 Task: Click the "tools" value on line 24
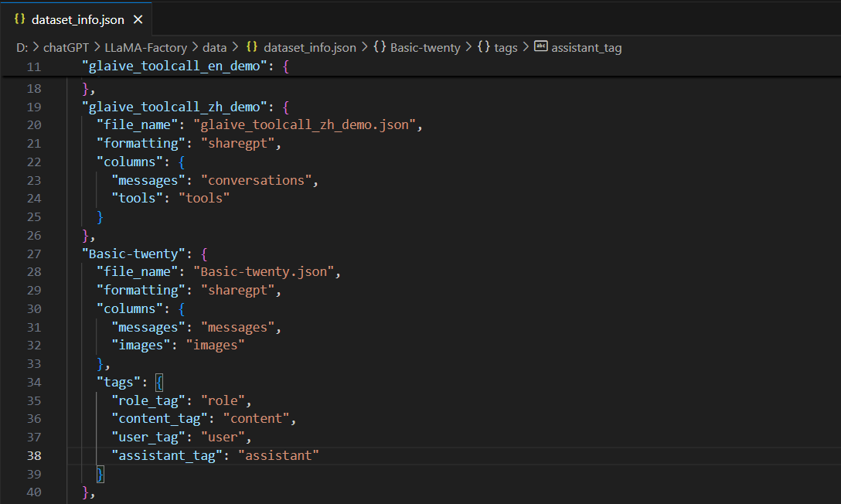point(204,199)
